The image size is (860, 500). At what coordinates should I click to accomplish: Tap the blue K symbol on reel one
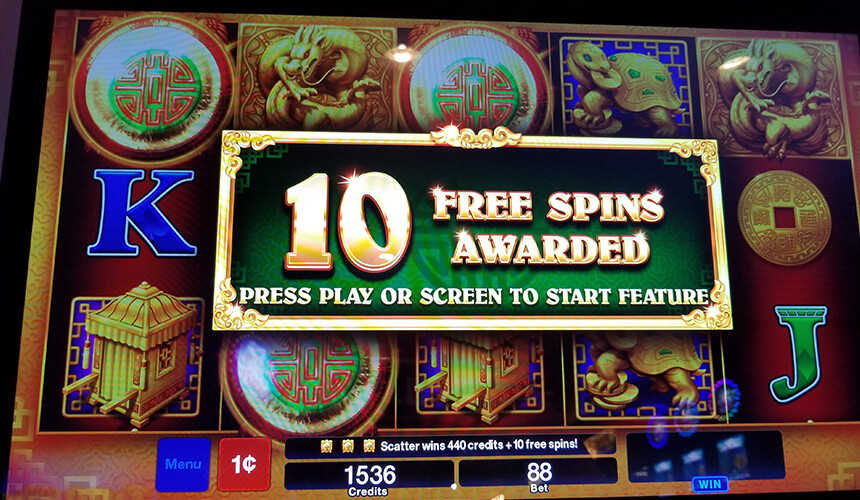pyautogui.click(x=144, y=213)
